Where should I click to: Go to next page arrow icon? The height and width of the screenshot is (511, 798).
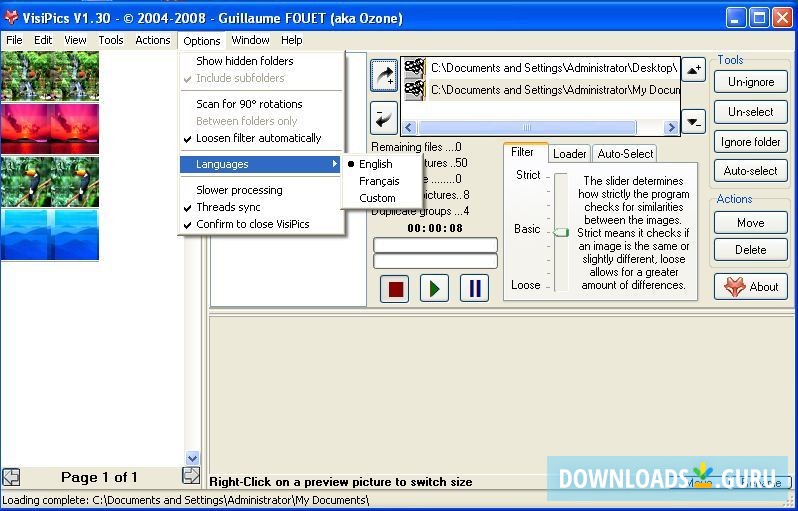pyautogui.click(x=191, y=476)
